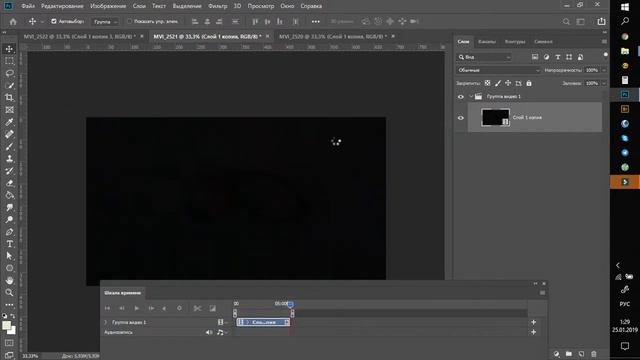Image resolution: width=640 pixels, height=360 pixels.
Task: Select the Crop tool
Action: pos(9,98)
